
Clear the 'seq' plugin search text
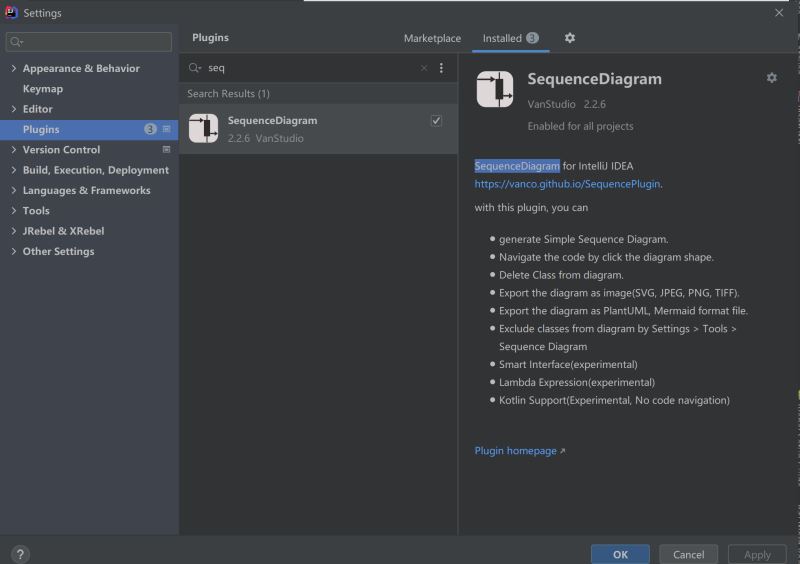[423, 68]
